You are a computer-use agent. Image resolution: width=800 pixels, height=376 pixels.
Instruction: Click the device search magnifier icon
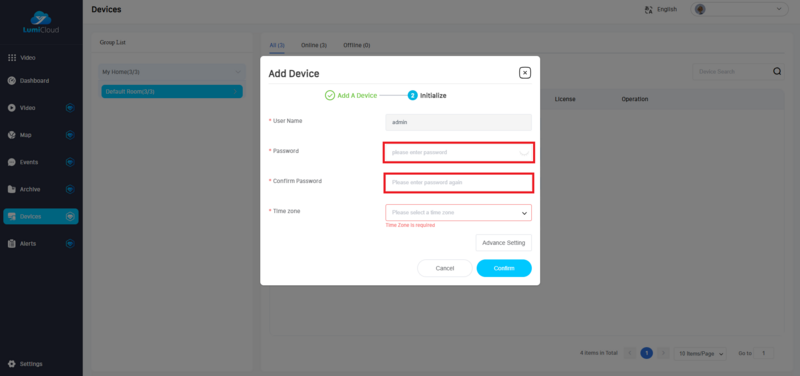777,71
